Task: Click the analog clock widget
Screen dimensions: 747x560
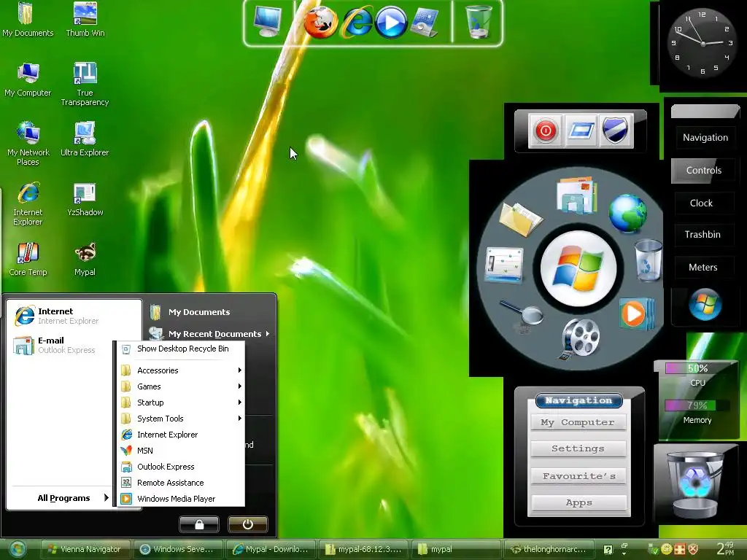Action: tap(701, 43)
